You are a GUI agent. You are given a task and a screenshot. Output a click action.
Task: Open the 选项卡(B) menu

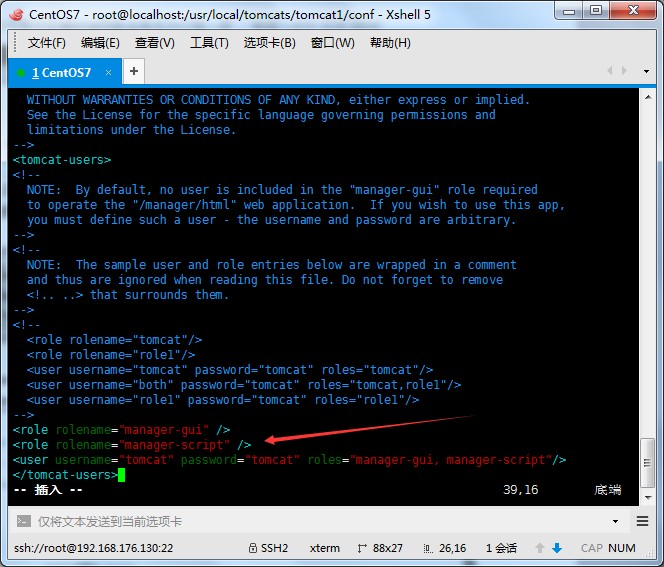point(269,43)
